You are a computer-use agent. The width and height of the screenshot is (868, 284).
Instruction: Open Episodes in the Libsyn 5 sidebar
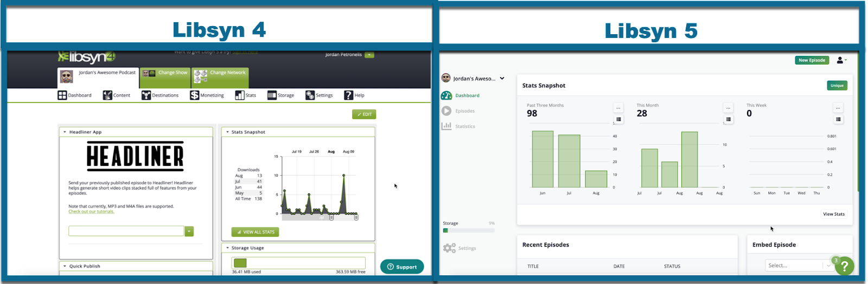coord(458,111)
